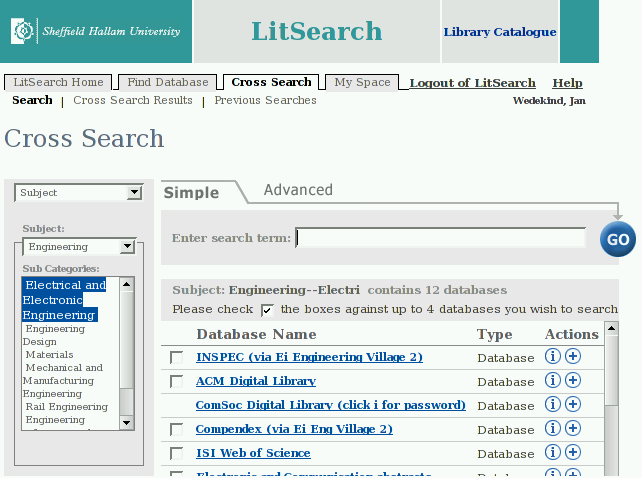Enable the ISI Web of Science checkbox
The height and width of the screenshot is (478, 642).
point(176,453)
